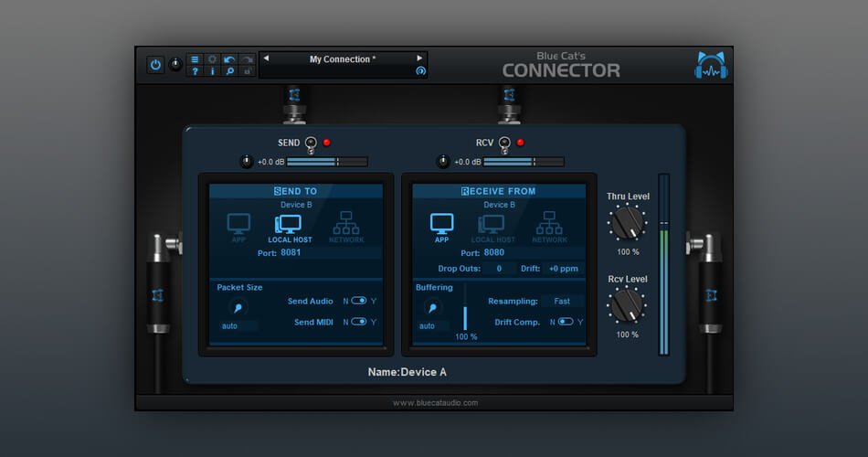Click the small global knob beside power button
868x457 pixels.
point(175,65)
